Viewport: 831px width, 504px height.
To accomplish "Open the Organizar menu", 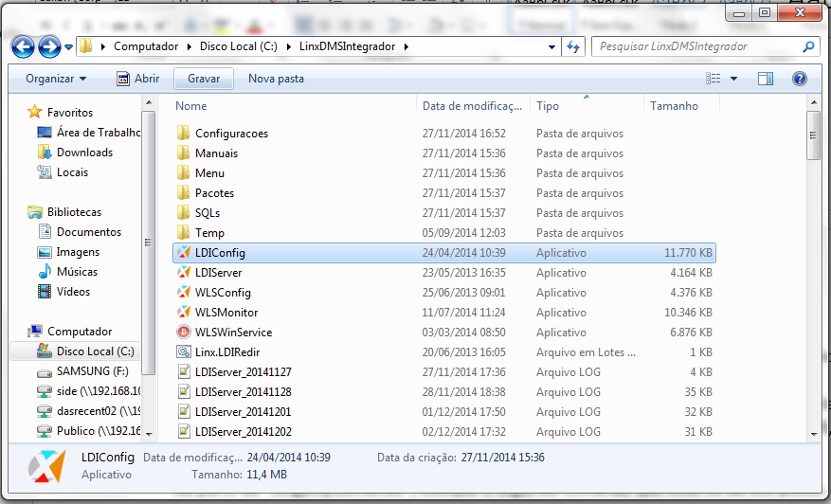I will click(x=56, y=79).
